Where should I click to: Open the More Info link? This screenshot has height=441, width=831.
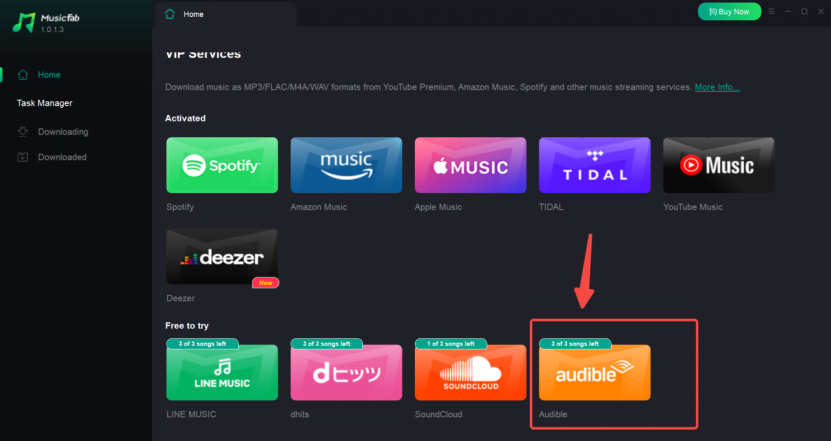coord(717,87)
